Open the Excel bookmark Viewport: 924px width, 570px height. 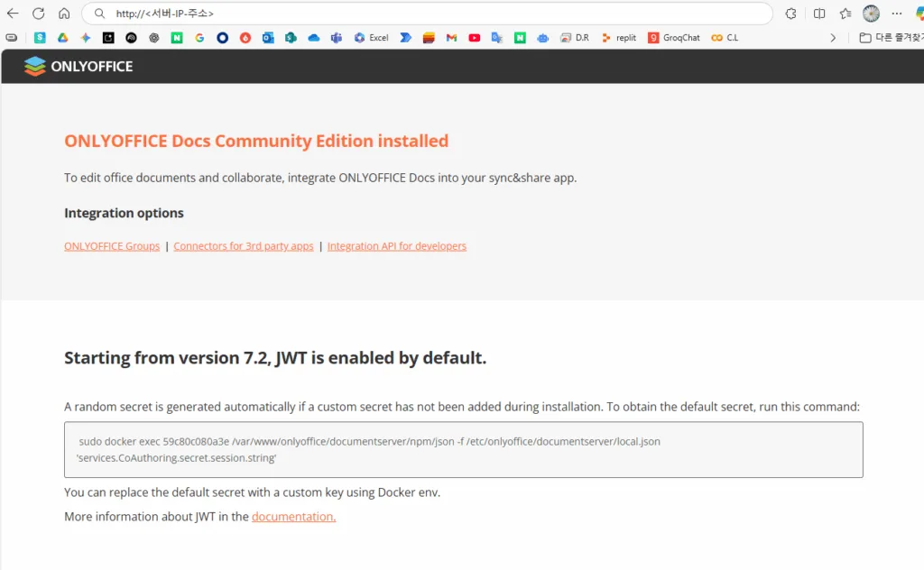click(x=371, y=38)
